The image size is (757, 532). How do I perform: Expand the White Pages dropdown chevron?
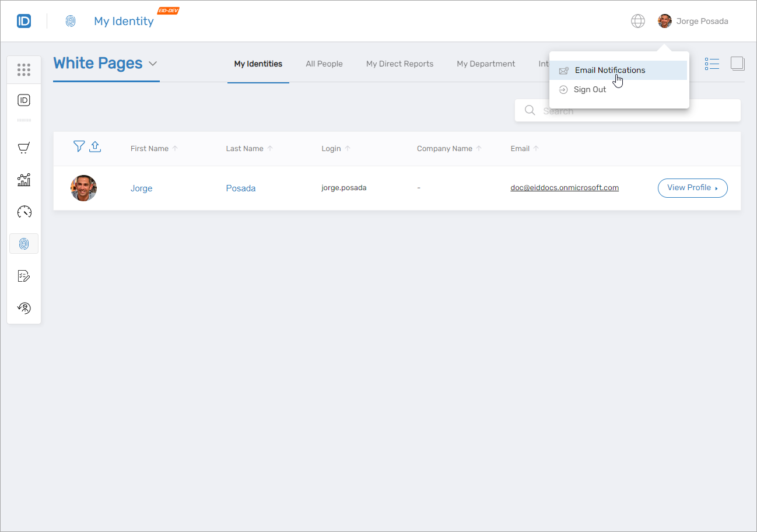[153, 64]
